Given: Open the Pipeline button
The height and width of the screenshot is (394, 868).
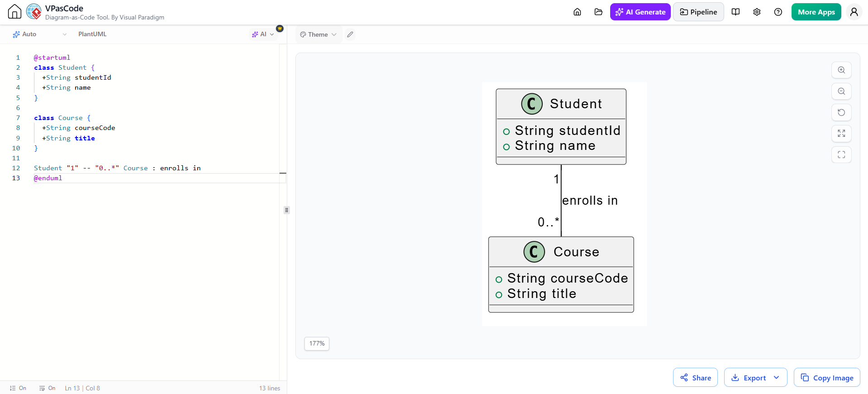Looking at the screenshot, I should pos(698,12).
